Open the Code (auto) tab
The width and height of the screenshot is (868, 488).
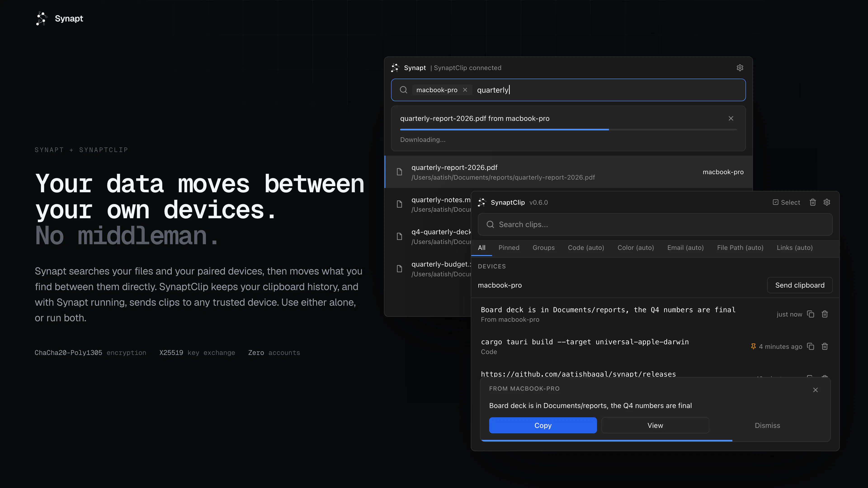(586, 248)
